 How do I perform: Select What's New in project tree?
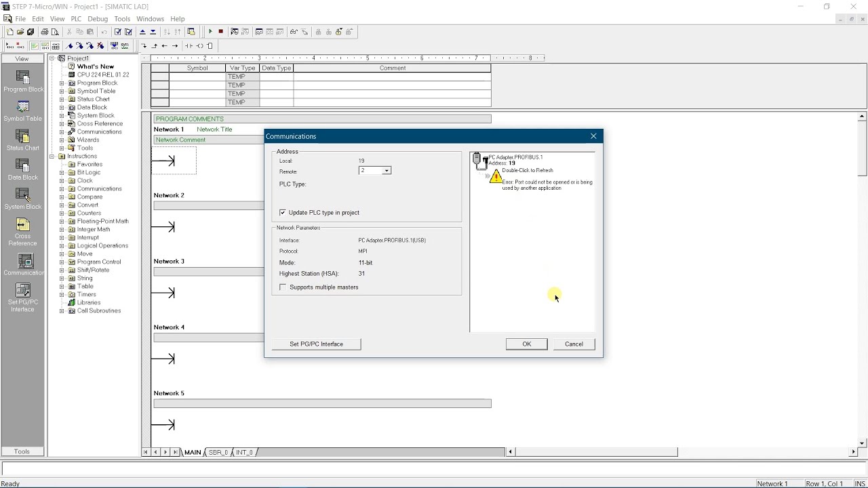(x=96, y=66)
